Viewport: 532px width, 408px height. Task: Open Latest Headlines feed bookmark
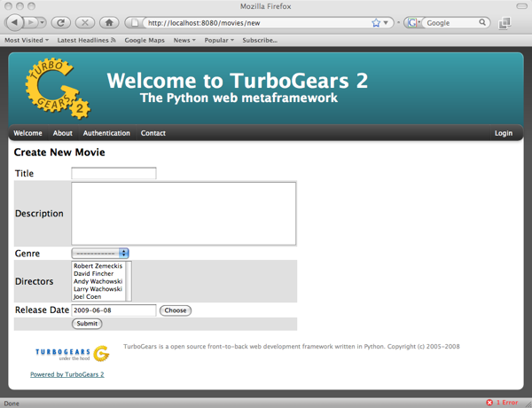tap(86, 40)
